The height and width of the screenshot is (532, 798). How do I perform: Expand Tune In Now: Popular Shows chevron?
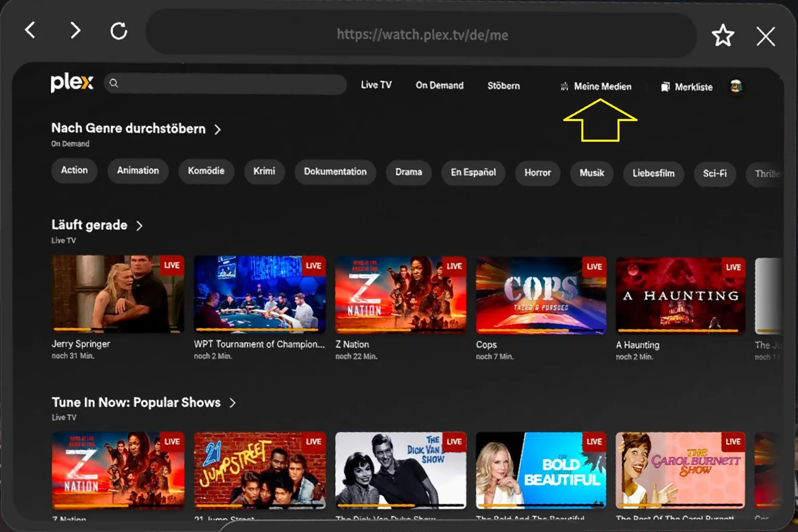click(x=232, y=403)
